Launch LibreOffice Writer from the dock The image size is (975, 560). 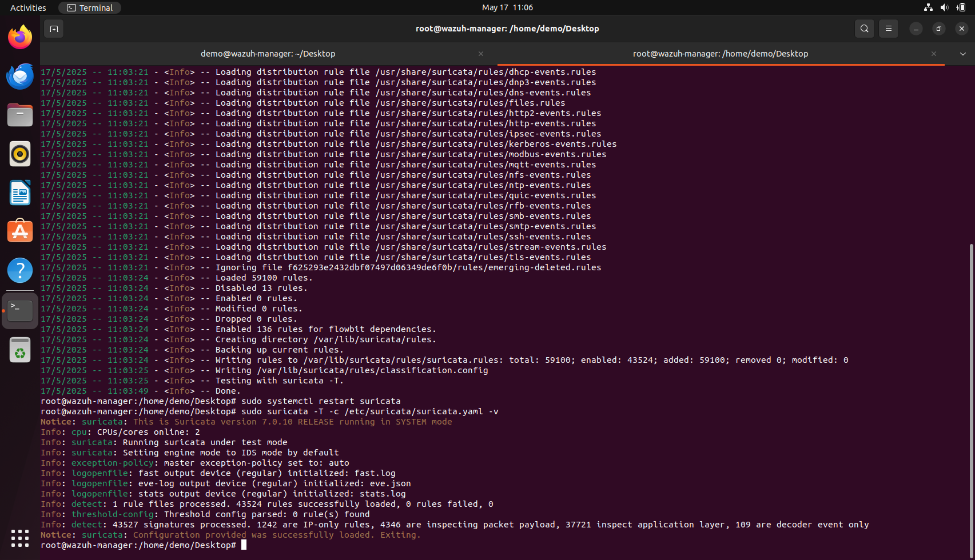(x=20, y=193)
